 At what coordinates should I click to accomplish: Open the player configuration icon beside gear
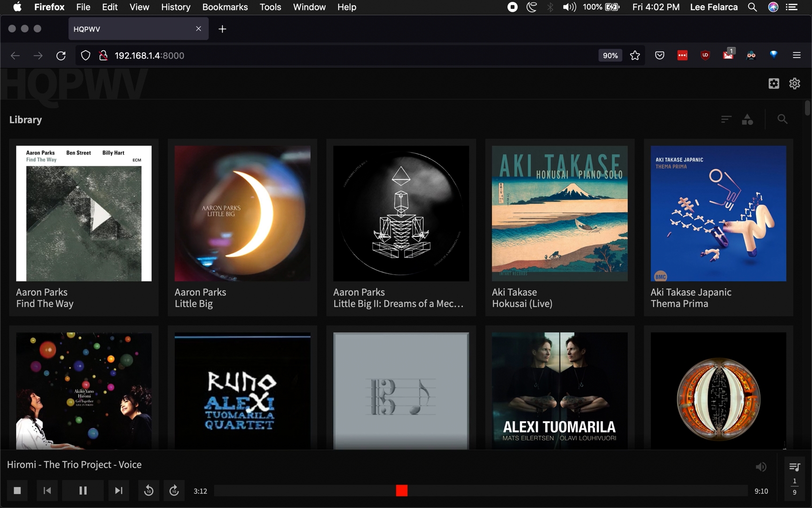pyautogui.click(x=773, y=84)
